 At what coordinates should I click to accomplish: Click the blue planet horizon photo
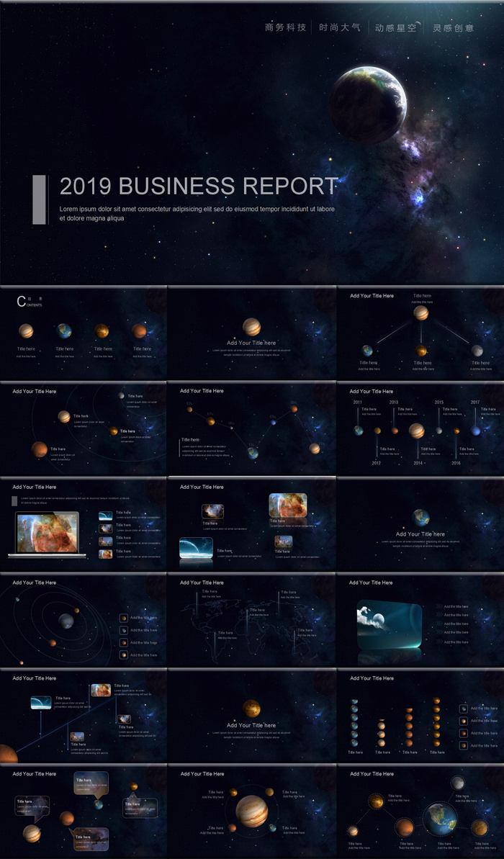click(x=196, y=548)
